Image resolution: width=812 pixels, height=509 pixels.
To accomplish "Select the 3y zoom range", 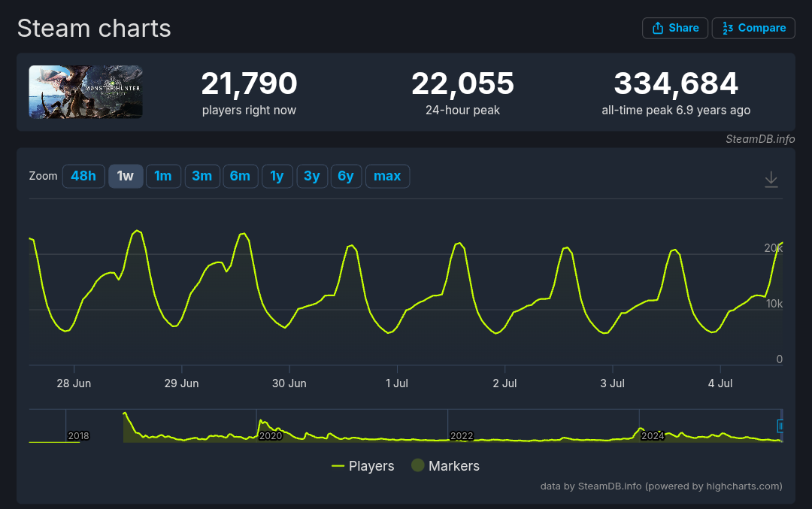I will point(311,176).
